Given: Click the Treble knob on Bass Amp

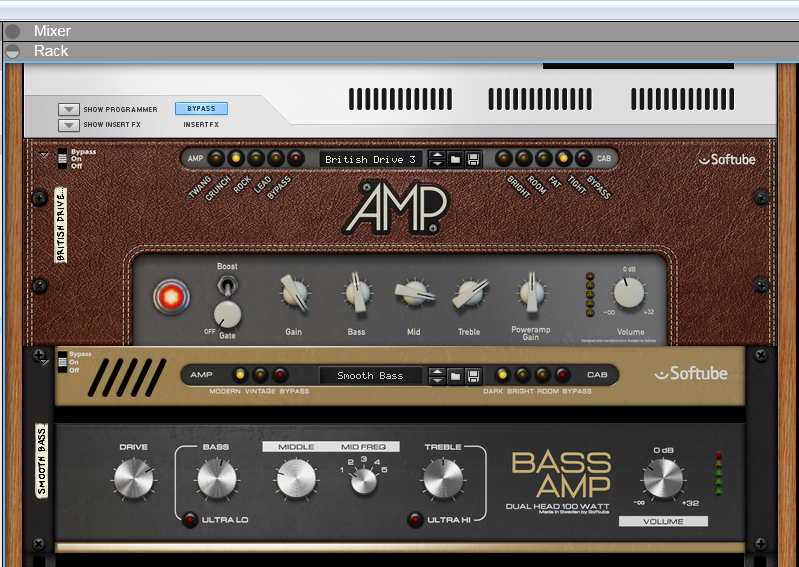Looking at the screenshot, I should tap(443, 478).
